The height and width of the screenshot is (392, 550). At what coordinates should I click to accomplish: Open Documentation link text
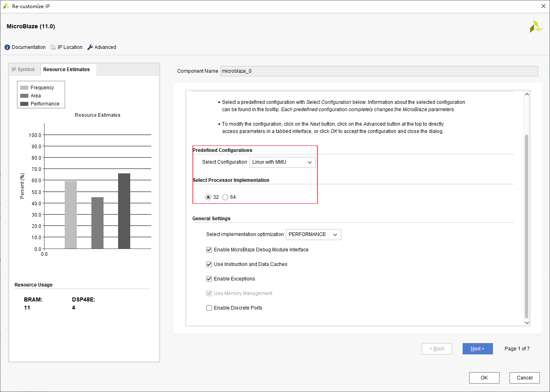pyautogui.click(x=29, y=47)
